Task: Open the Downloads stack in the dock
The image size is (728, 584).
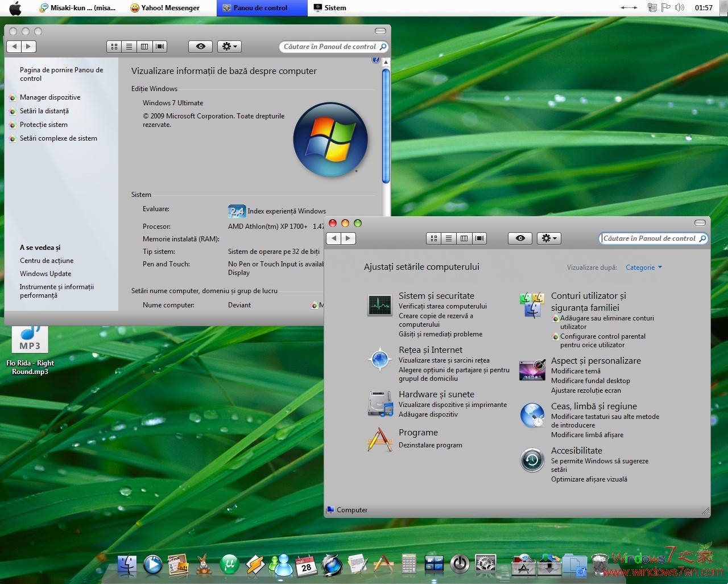Action: (x=549, y=564)
